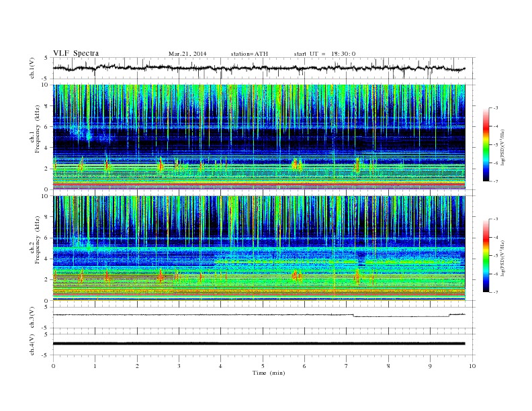This screenshot has height=411, width=532.
Task: Click the '8' tick on ch.1 frequency axis
Action: tap(47, 106)
